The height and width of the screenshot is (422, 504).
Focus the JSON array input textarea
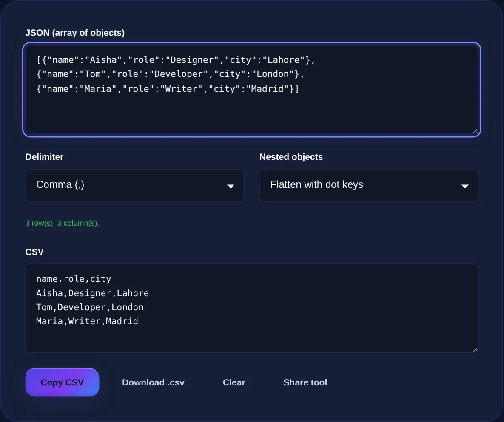[252, 90]
